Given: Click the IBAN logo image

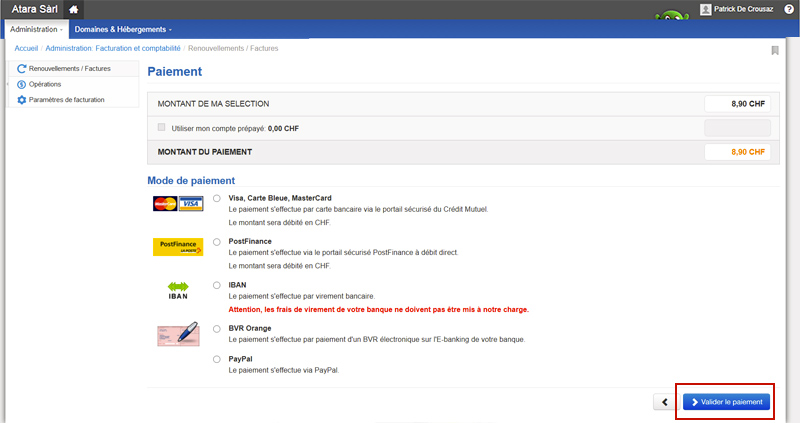Looking at the screenshot, I should [x=178, y=291].
